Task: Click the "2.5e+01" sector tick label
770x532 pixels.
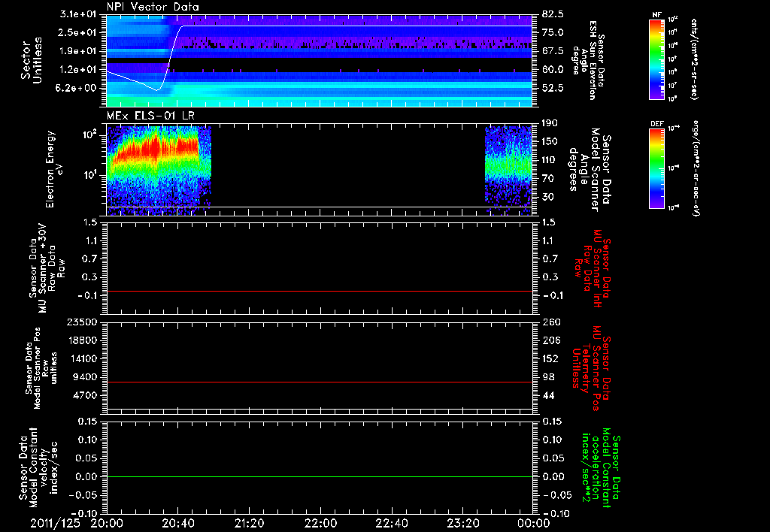Action: [78, 32]
